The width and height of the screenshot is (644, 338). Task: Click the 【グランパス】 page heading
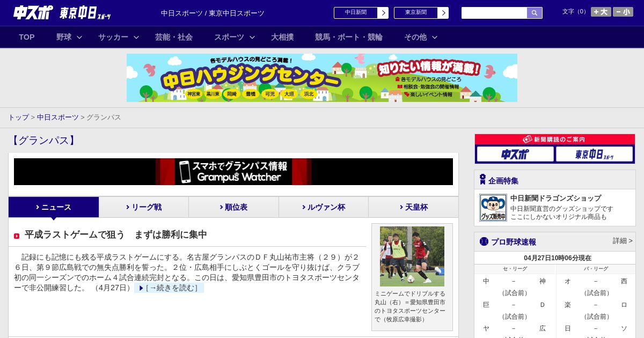(x=43, y=141)
